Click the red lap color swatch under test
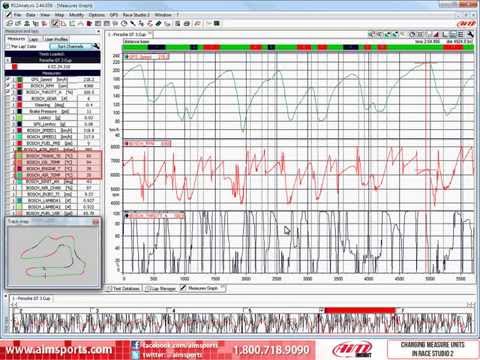480x360 pixels. [x=14, y=67]
